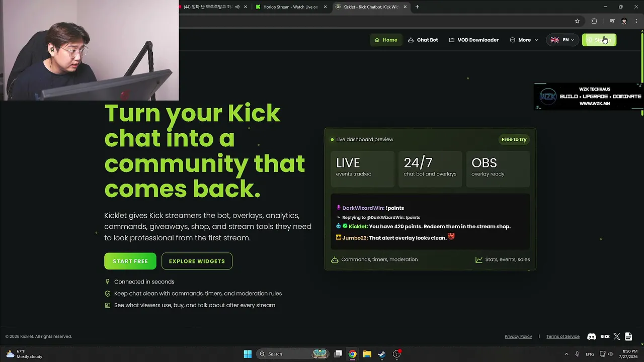
Task: Show hidden system tray icons
Action: click(566, 354)
